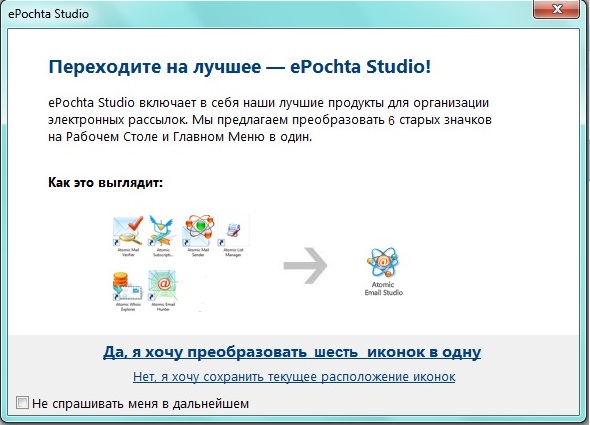Viewport: 590px width, 425px height.
Task: Click the Atomic Subscription Manager bird icon
Action: tap(163, 230)
